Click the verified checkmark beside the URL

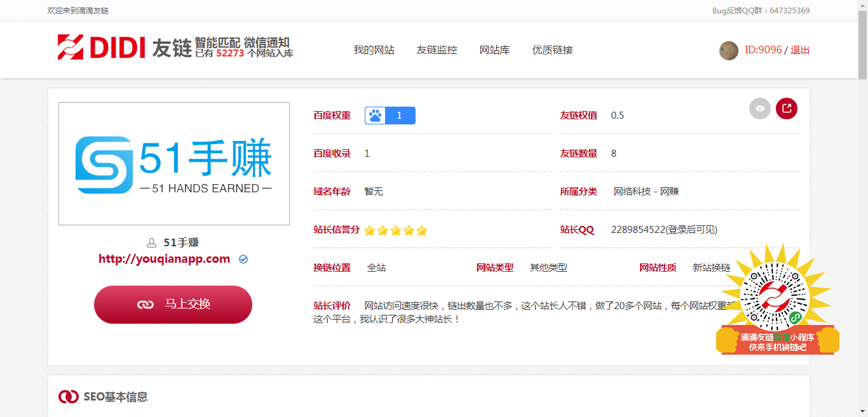(x=243, y=259)
